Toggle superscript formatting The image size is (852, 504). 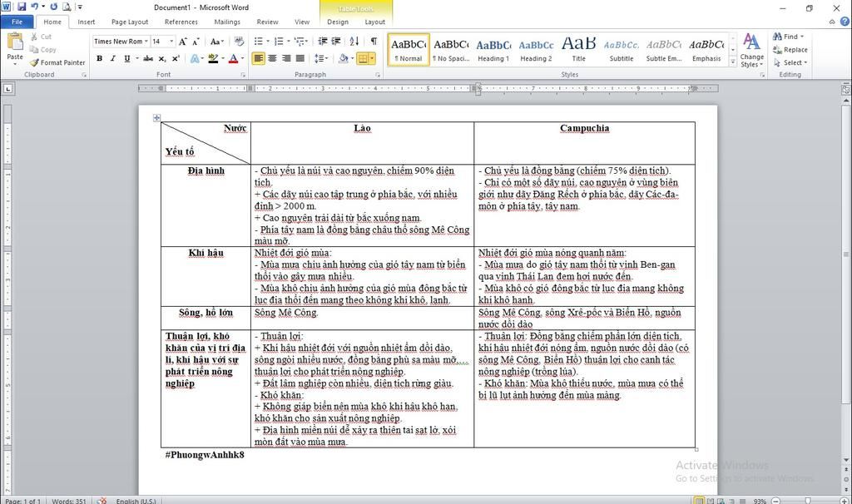(176, 58)
